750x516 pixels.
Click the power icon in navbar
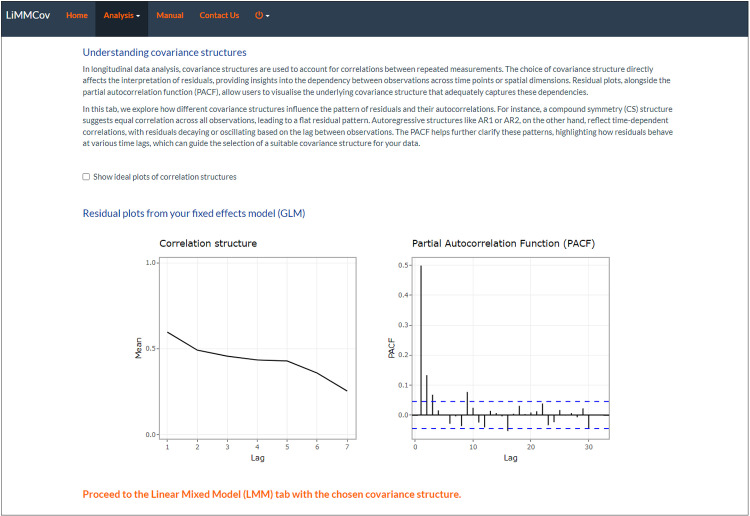[259, 15]
